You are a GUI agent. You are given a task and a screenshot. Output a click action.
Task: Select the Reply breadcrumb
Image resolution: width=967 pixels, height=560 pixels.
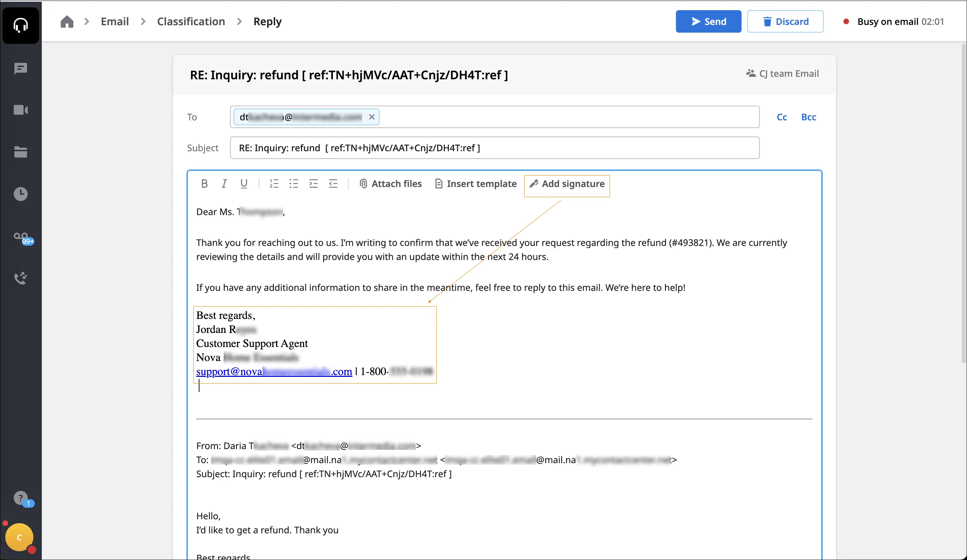[268, 21]
